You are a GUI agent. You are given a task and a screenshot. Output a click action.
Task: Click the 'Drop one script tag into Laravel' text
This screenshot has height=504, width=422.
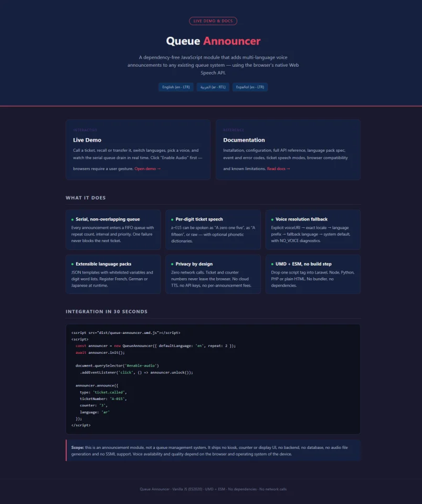point(312,279)
